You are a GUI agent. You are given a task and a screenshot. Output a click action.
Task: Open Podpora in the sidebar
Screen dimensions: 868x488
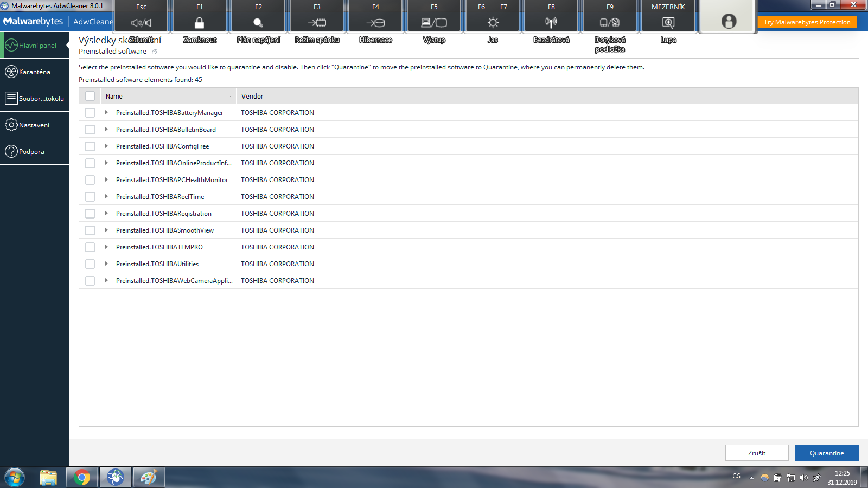point(35,151)
